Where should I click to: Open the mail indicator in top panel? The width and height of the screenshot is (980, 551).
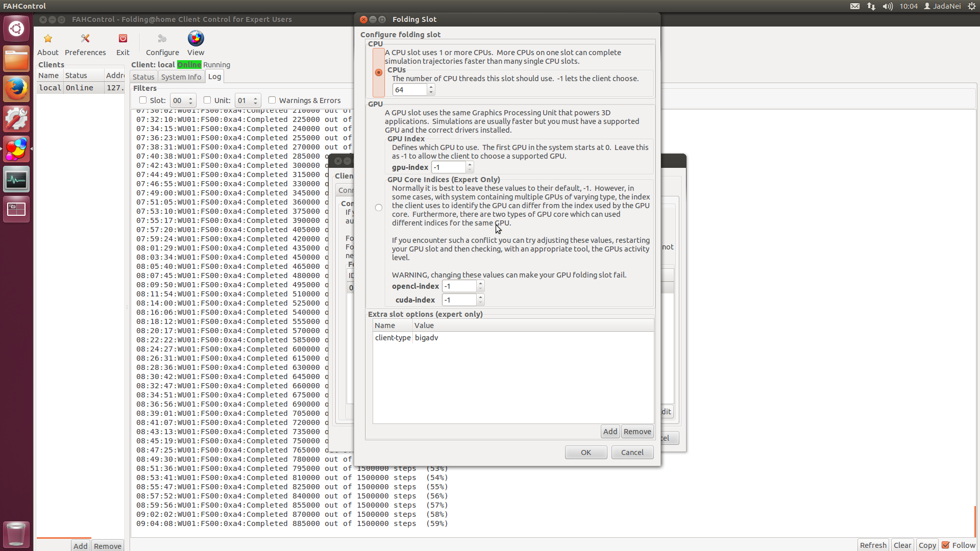tap(855, 6)
